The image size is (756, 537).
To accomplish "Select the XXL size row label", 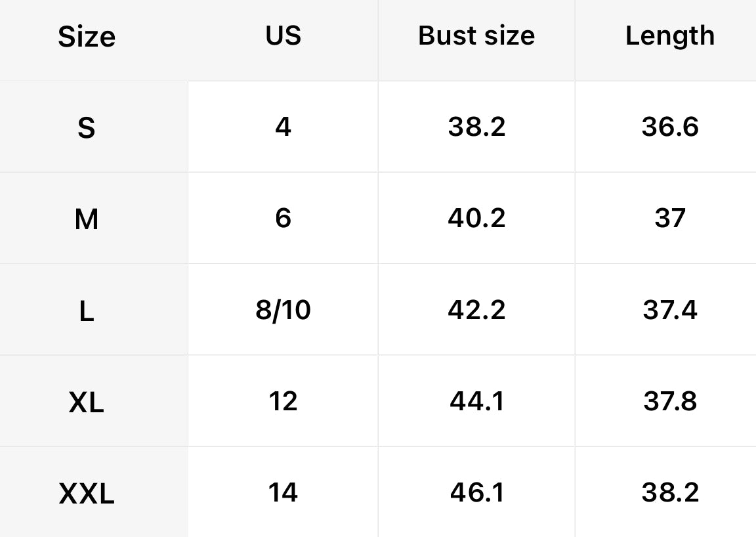I will (87, 493).
